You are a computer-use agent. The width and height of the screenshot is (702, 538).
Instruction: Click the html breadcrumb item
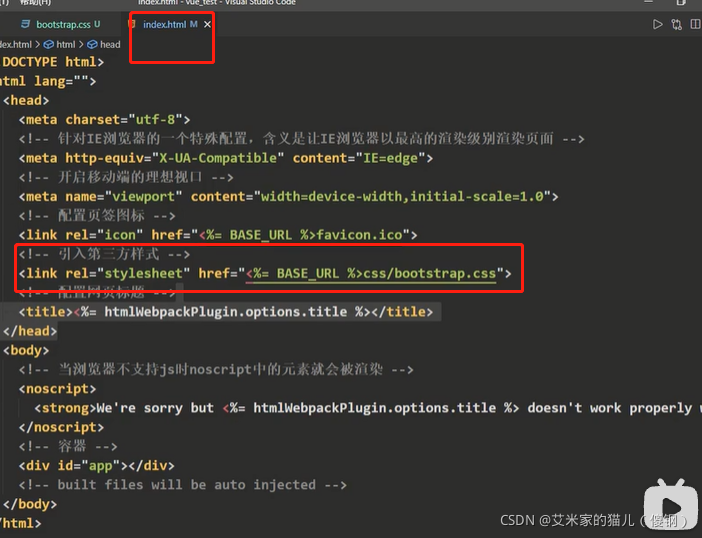click(x=66, y=44)
